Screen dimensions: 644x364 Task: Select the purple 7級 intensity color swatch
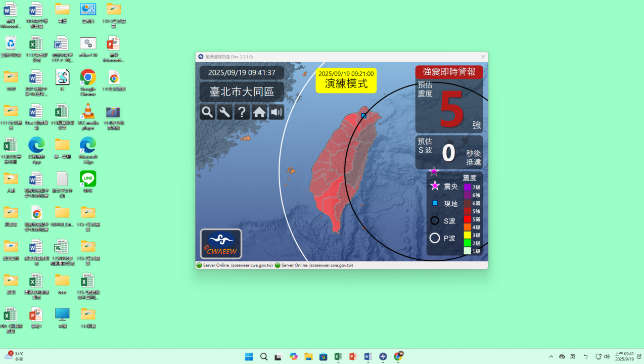(467, 188)
